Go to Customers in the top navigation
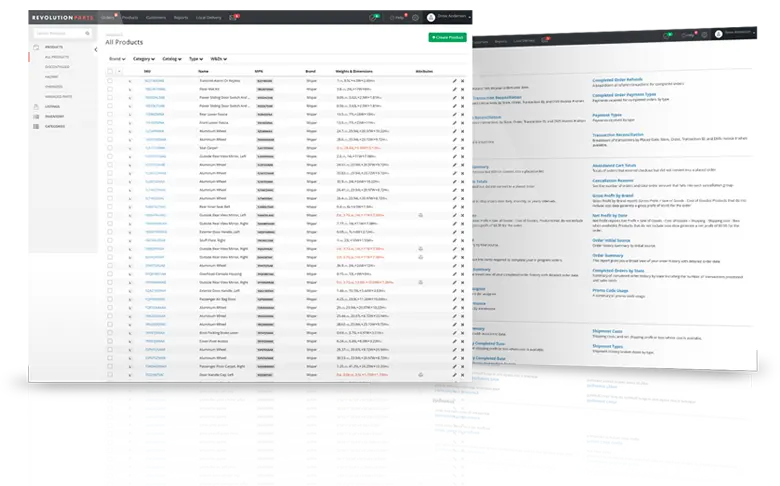Screen dimensions: 780x486 (x=156, y=17)
